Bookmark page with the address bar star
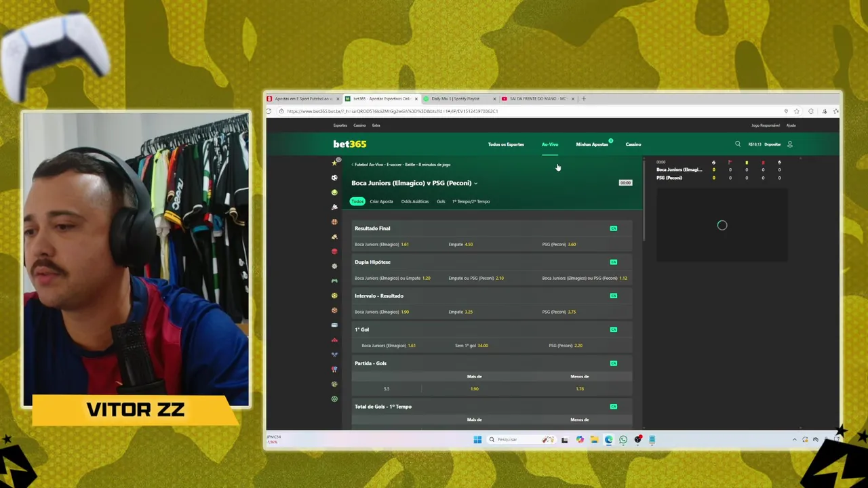The image size is (868, 488). 797,111
